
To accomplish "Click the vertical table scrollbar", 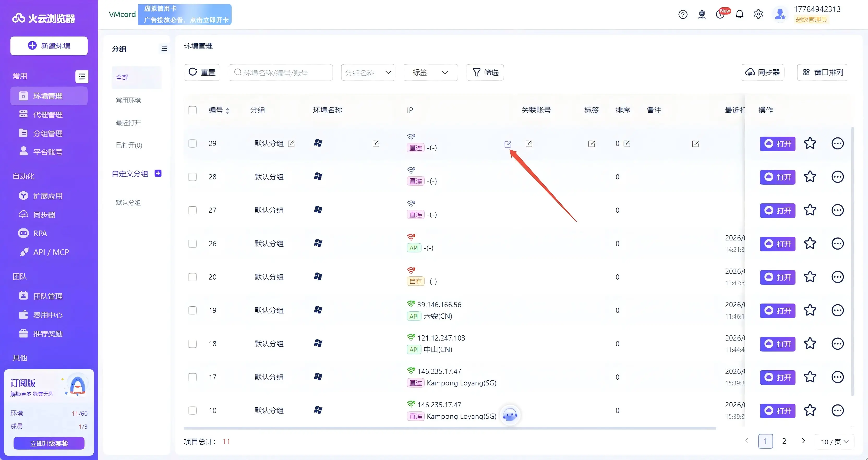I will click(x=853, y=261).
